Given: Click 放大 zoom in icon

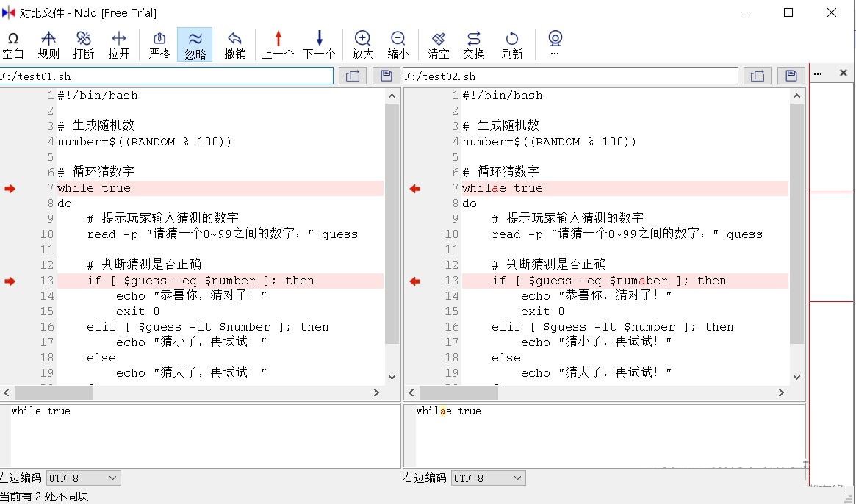Looking at the screenshot, I should pos(362,45).
